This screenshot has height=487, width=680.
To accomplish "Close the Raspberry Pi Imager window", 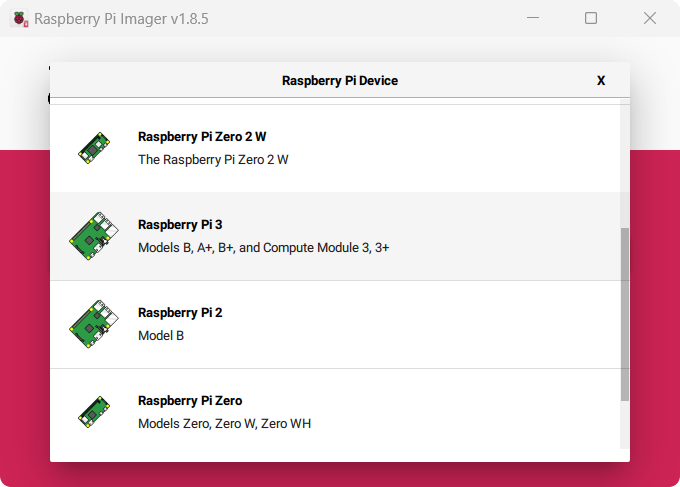I will 650,18.
